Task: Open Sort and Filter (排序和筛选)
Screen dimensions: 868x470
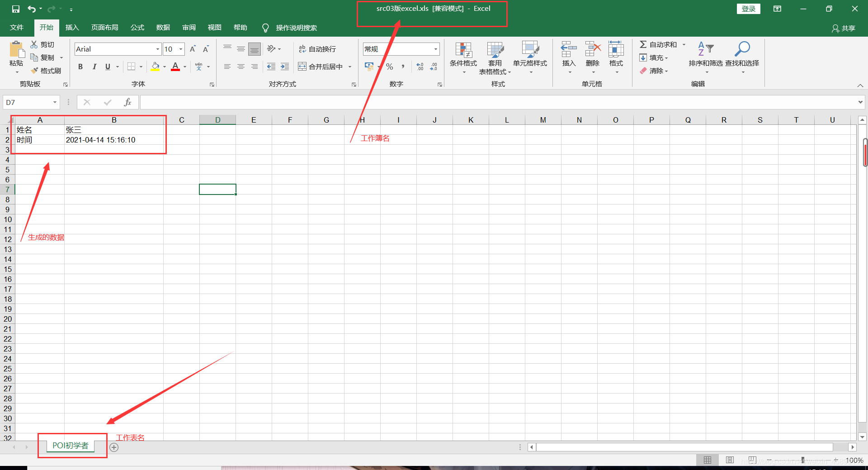Action: click(706, 58)
